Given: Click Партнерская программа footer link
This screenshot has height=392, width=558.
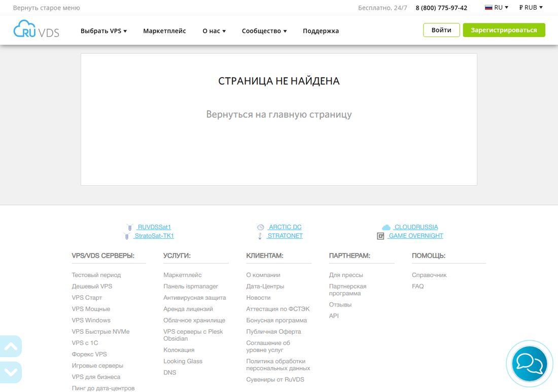Looking at the screenshot, I should click(347, 290).
